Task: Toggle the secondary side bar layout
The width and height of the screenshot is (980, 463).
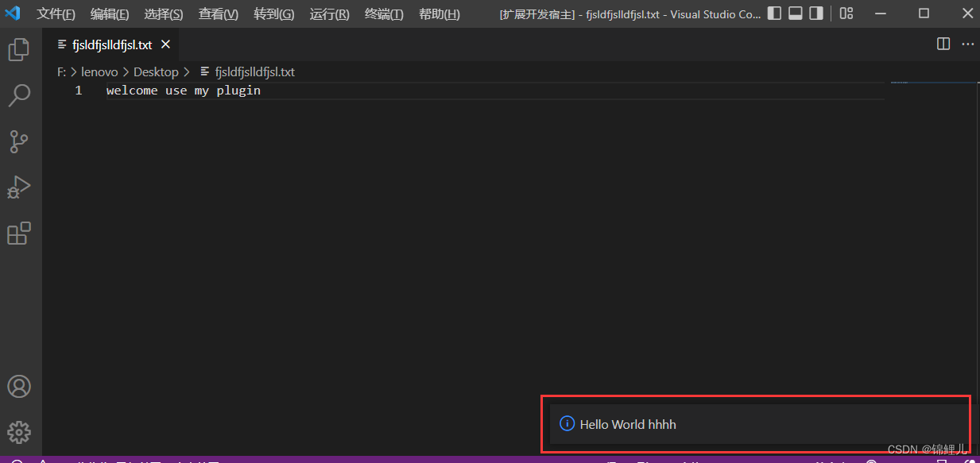Action: point(816,14)
